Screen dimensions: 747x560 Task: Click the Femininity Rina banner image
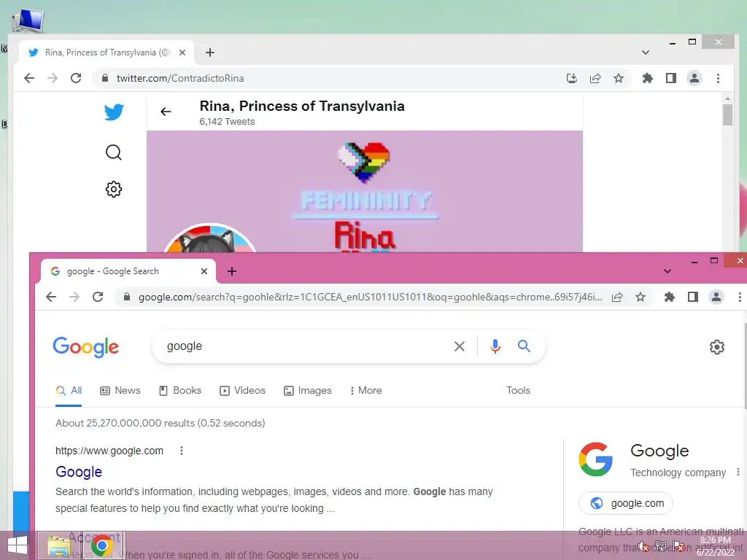365,191
